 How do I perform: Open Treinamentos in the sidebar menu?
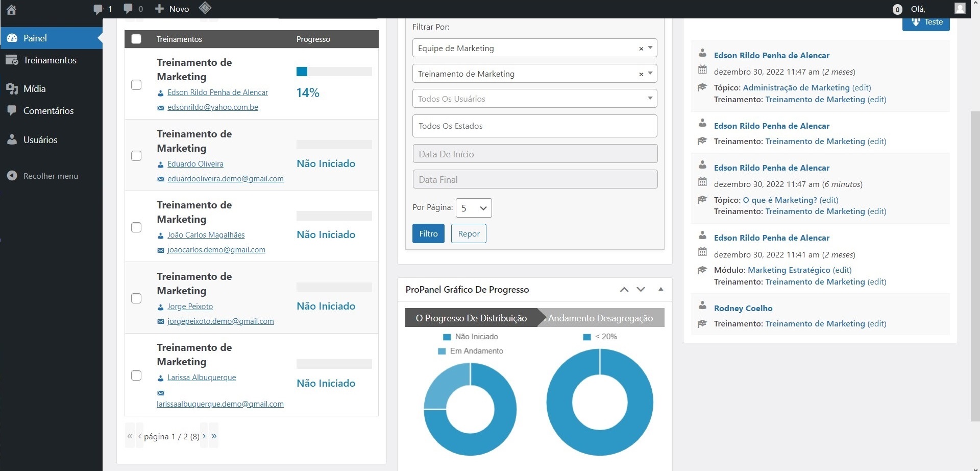click(x=50, y=60)
